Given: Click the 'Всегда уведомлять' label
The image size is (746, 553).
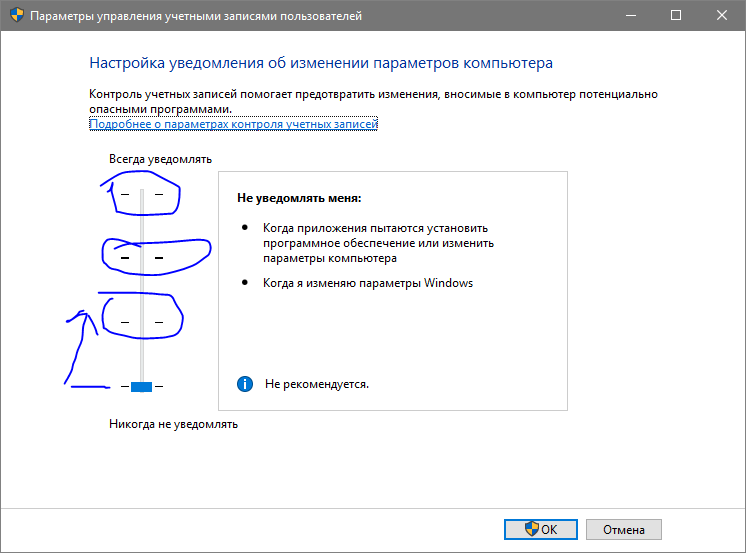Looking at the screenshot, I should coord(160,159).
